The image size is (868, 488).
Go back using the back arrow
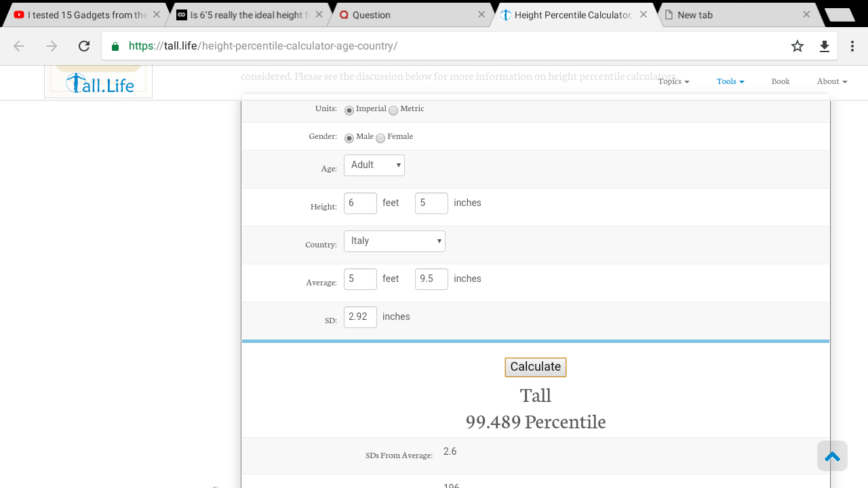(x=19, y=46)
